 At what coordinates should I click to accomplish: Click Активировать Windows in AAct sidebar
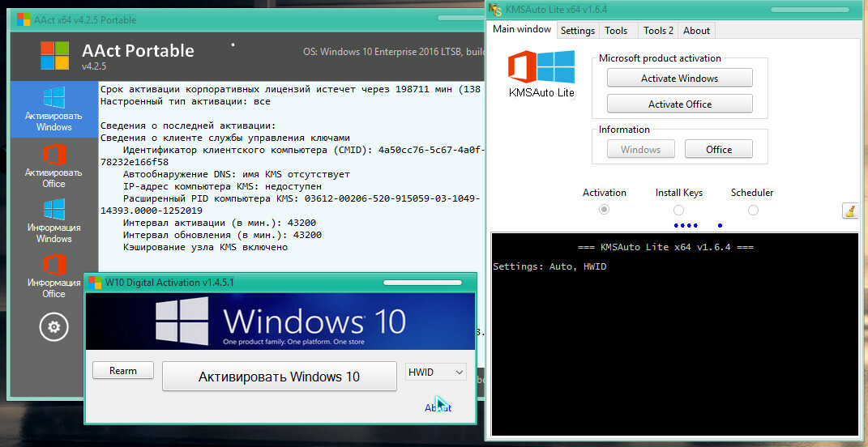click(x=54, y=109)
